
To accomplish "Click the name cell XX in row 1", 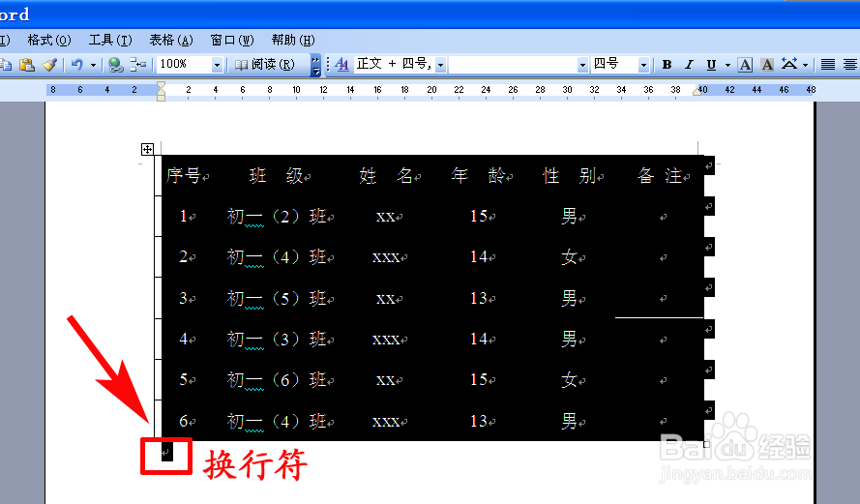I will [x=386, y=216].
